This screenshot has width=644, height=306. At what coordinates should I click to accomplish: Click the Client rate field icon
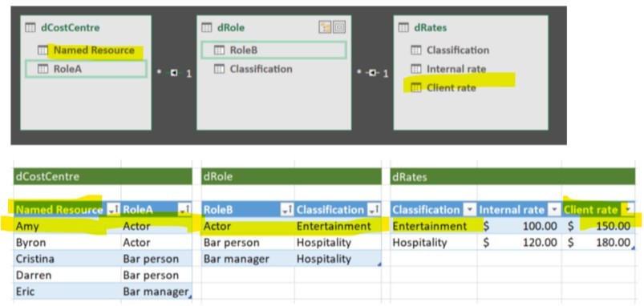[x=416, y=88]
